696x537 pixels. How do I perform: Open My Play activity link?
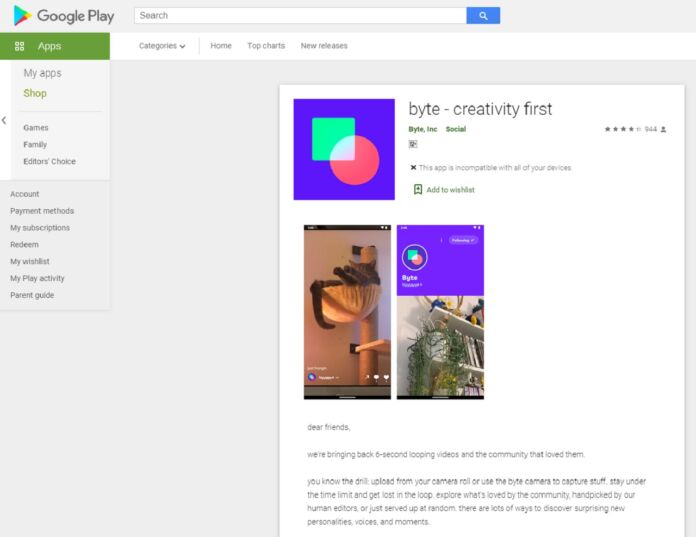tap(37, 278)
